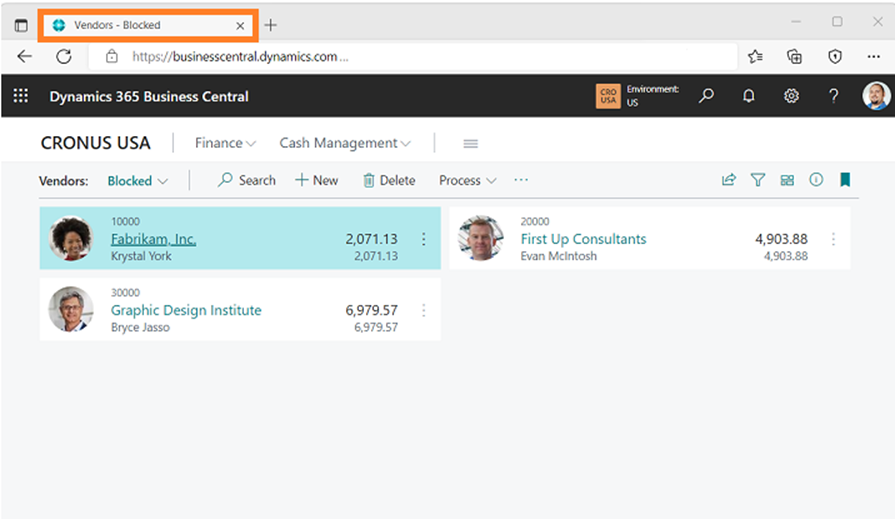Open more options for Graphic Design Institute

tap(424, 311)
